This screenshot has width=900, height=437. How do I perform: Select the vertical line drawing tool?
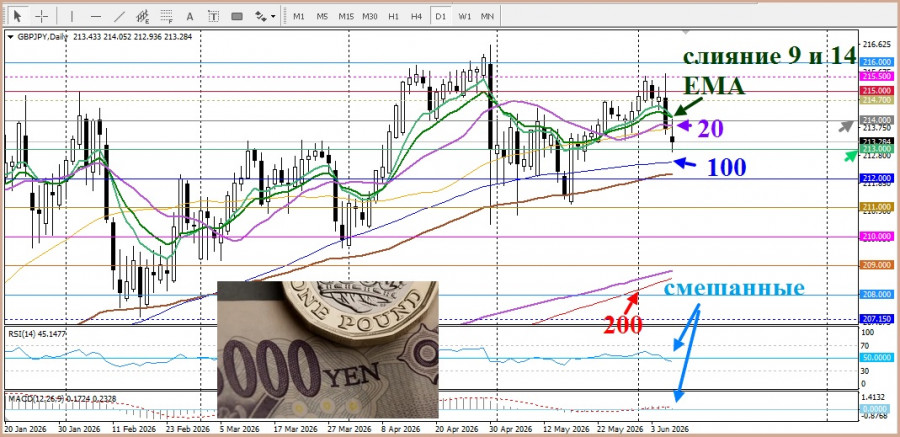click(72, 16)
